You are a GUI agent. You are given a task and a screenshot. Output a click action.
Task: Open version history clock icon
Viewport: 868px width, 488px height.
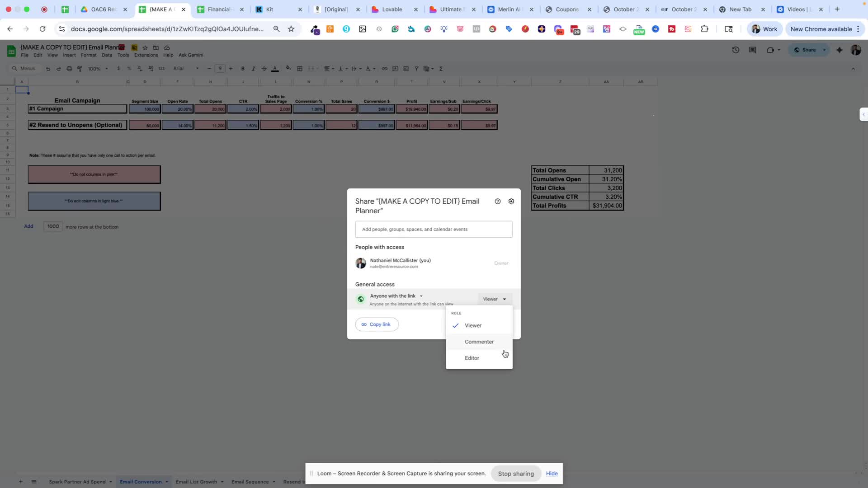[736, 50]
